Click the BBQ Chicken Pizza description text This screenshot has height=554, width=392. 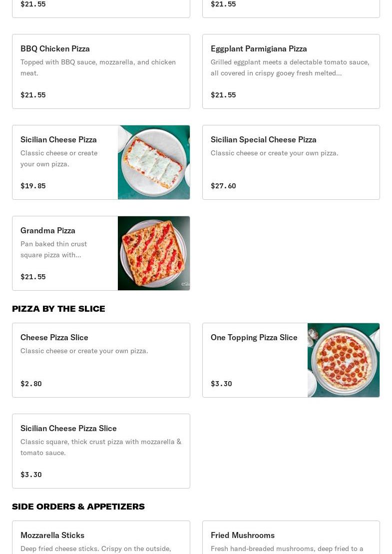point(98,67)
